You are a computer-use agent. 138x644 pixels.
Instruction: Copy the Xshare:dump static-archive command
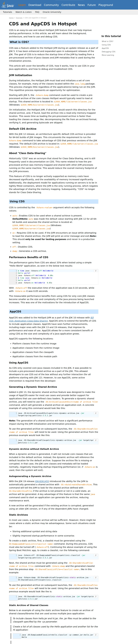[x=96, y=577]
